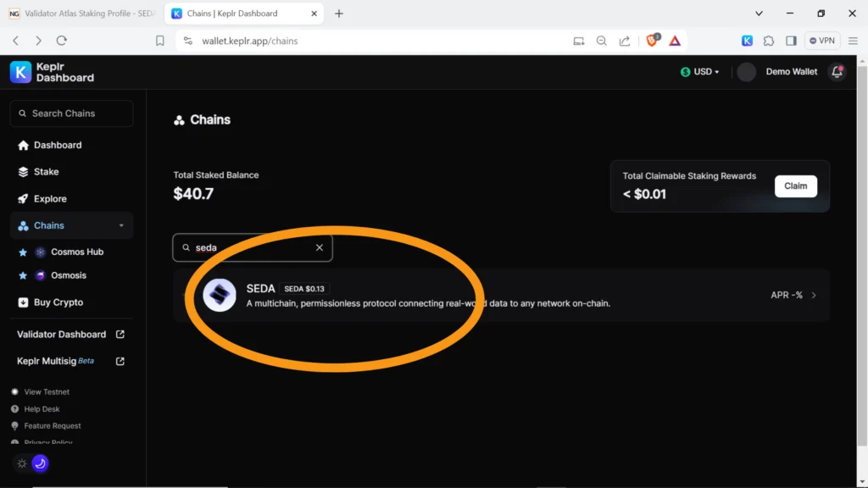868x488 pixels.
Task: Switch to light mode sun toggle
Action: tap(22, 463)
